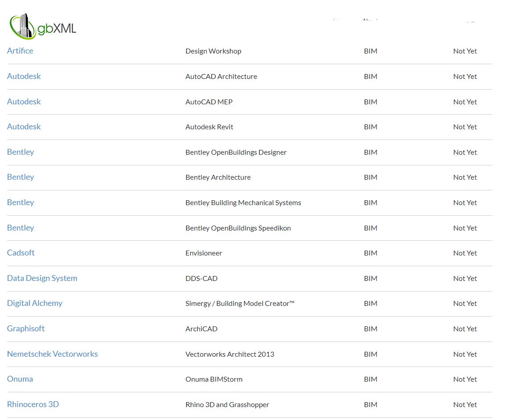Image resolution: width=532 pixels, height=420 pixels.
Task: Select Rhino 3D and Grasshopper text
Action: click(227, 405)
